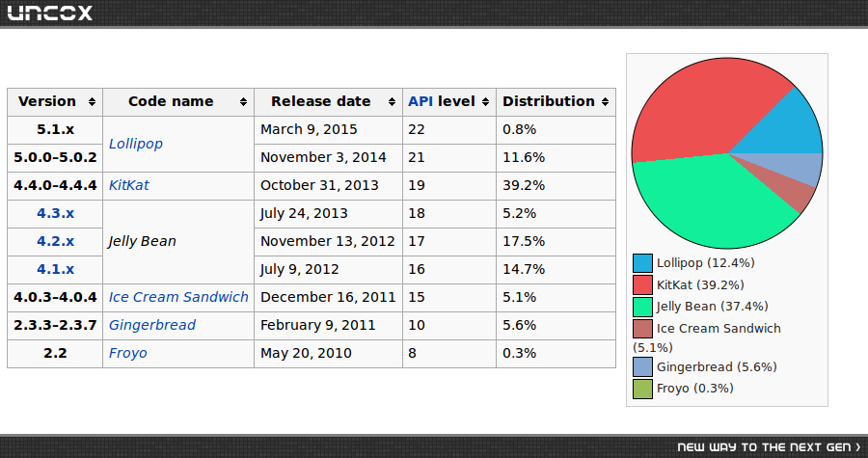Open the Froyo code name link

tap(128, 354)
